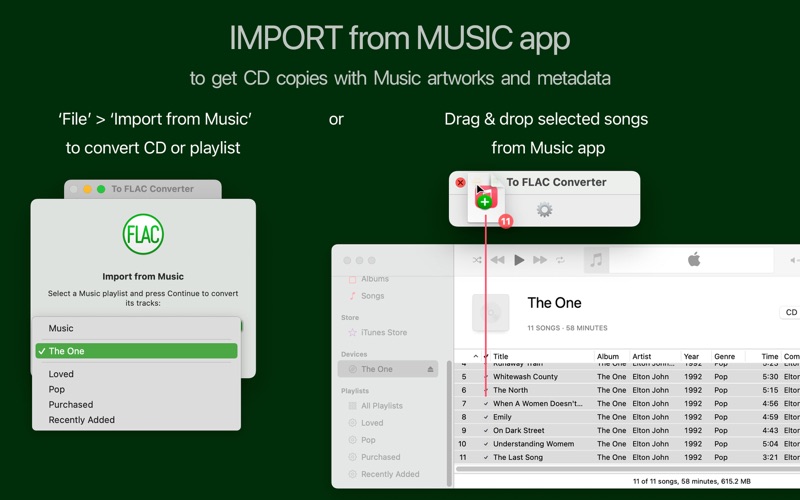Open the Purchased playlist in the Music sidebar
This screenshot has width=800, height=500.
[x=374, y=457]
